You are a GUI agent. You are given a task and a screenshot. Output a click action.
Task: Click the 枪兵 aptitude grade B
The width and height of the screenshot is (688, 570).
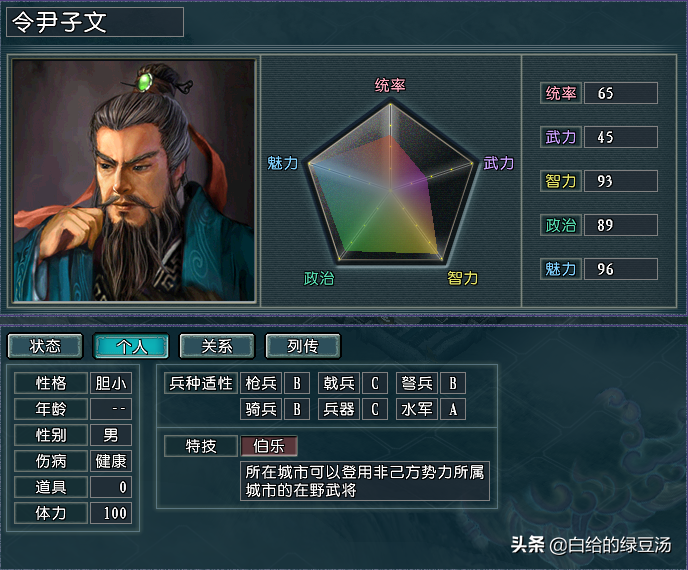point(297,383)
